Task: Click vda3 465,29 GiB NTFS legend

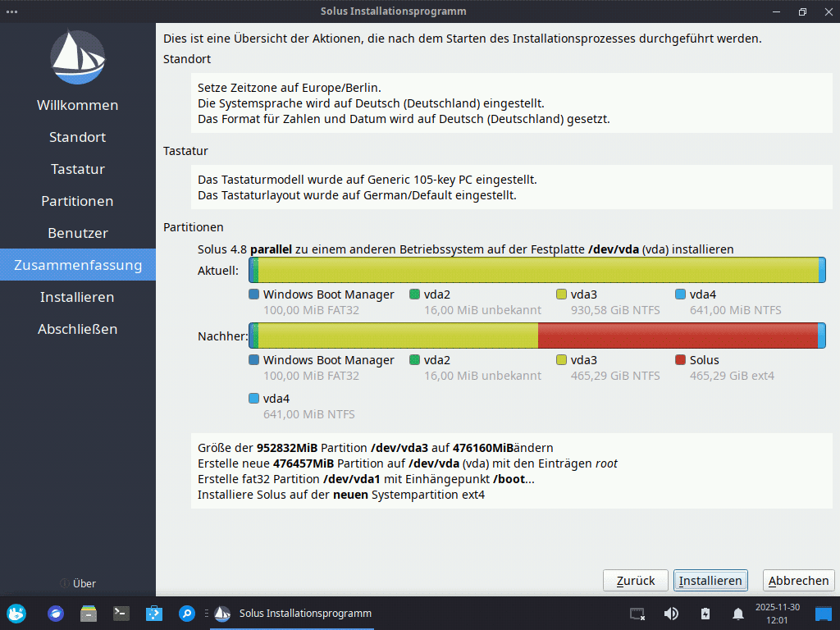Action: click(608, 367)
